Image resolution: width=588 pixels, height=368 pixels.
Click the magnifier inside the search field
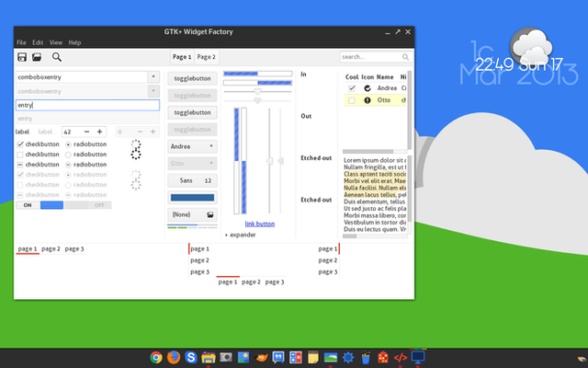(405, 57)
